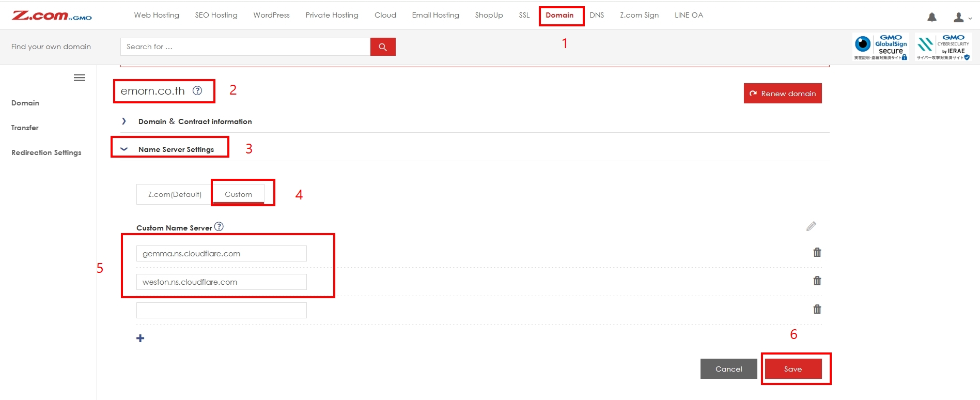Click the pencil edit icon
Viewport: 980px width, 400px height.
point(811,226)
